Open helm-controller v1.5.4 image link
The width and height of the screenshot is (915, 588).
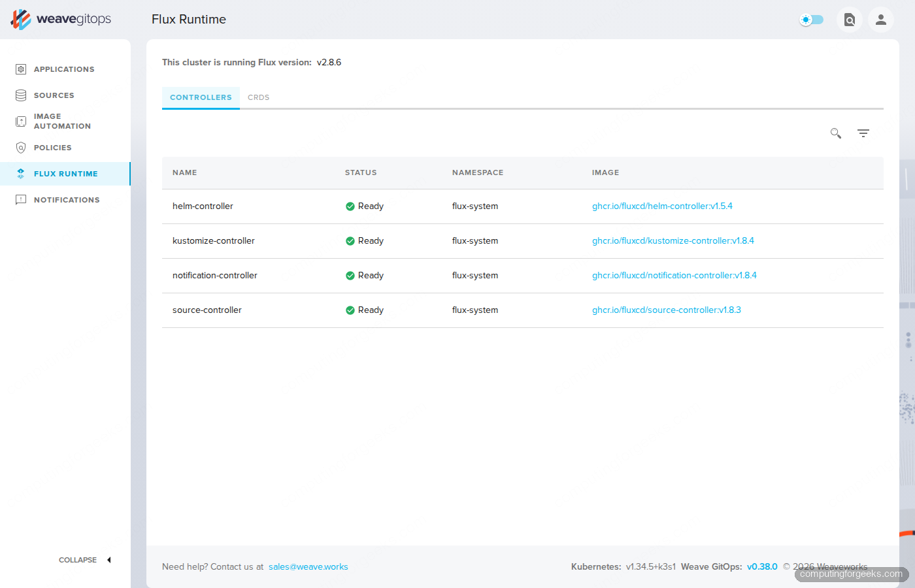pos(662,206)
